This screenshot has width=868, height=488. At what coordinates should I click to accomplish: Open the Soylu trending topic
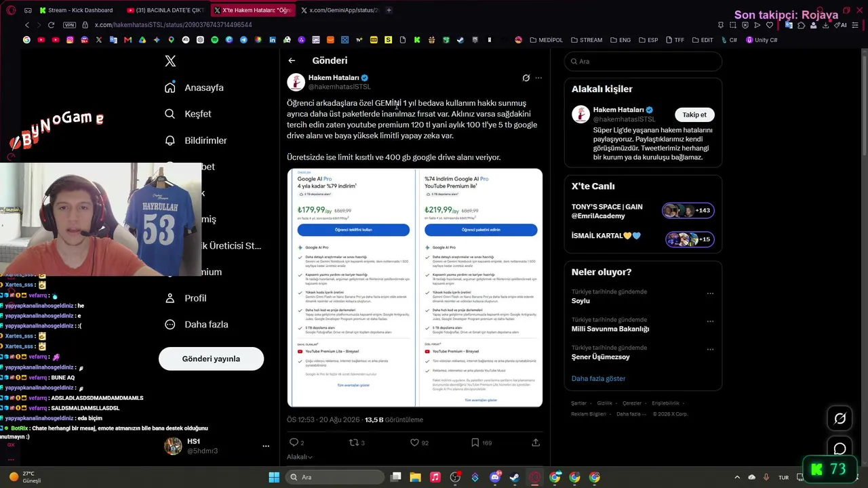[x=580, y=301]
